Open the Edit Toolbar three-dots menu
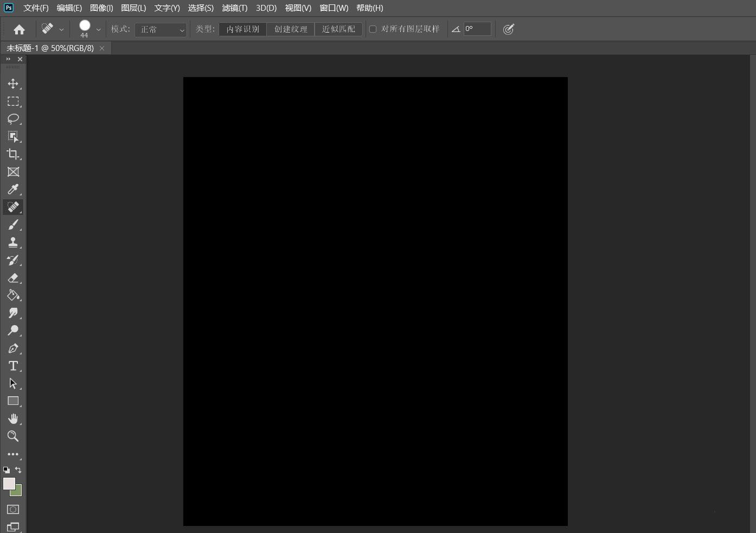The height and width of the screenshot is (533, 756). point(13,454)
